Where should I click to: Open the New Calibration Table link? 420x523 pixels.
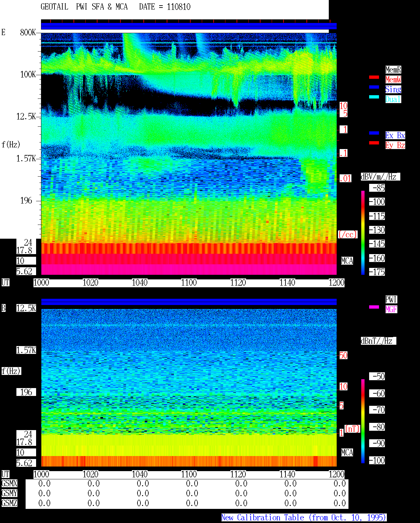point(304,517)
